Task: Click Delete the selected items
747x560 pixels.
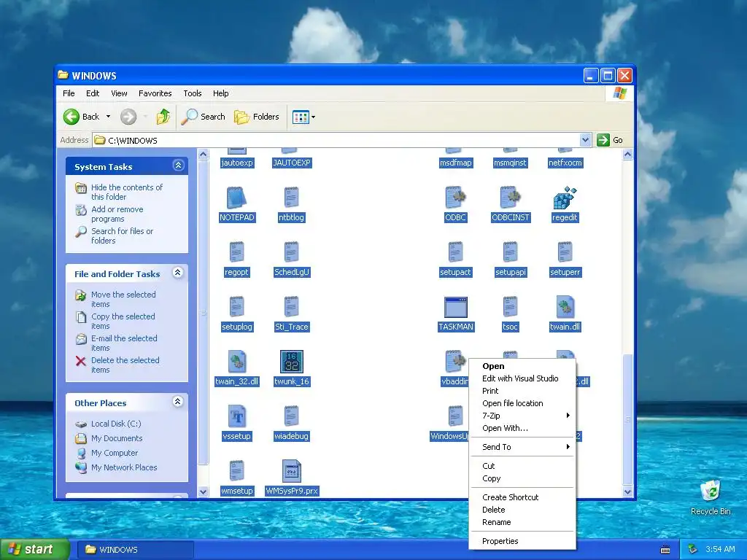Action: coord(125,365)
